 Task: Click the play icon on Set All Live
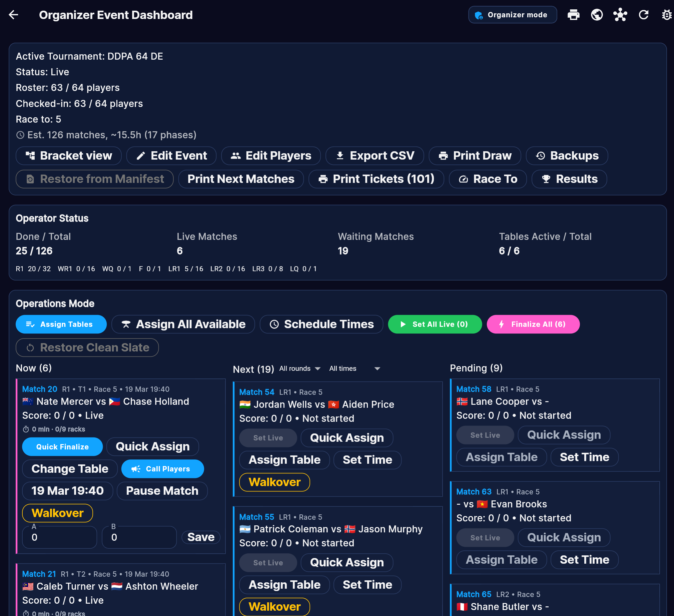[x=403, y=324]
